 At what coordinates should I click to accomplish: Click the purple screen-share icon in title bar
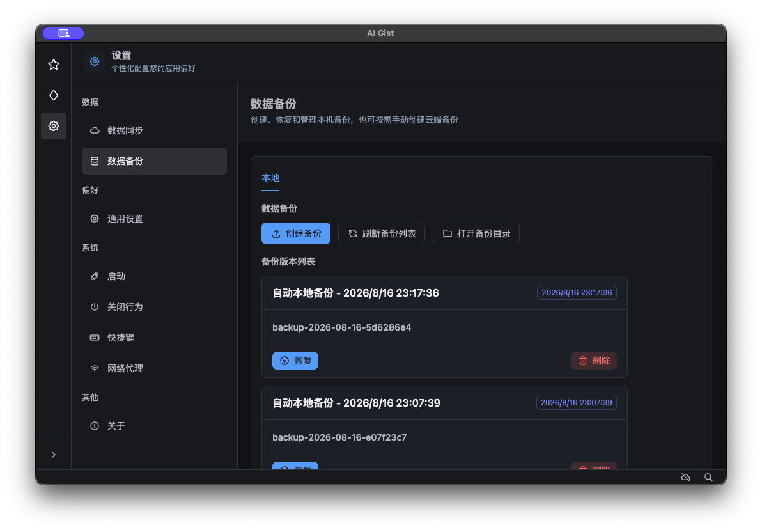[64, 33]
